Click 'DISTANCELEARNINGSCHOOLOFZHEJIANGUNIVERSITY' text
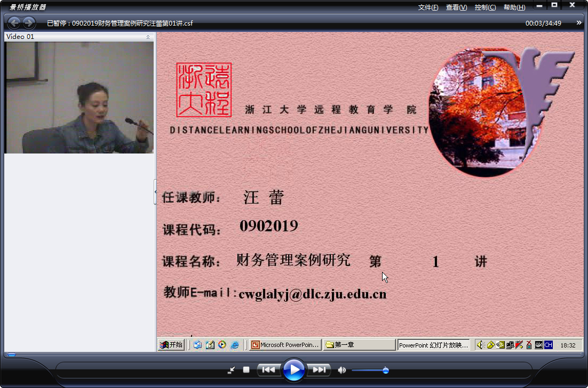The width and height of the screenshot is (588, 388). point(299,130)
